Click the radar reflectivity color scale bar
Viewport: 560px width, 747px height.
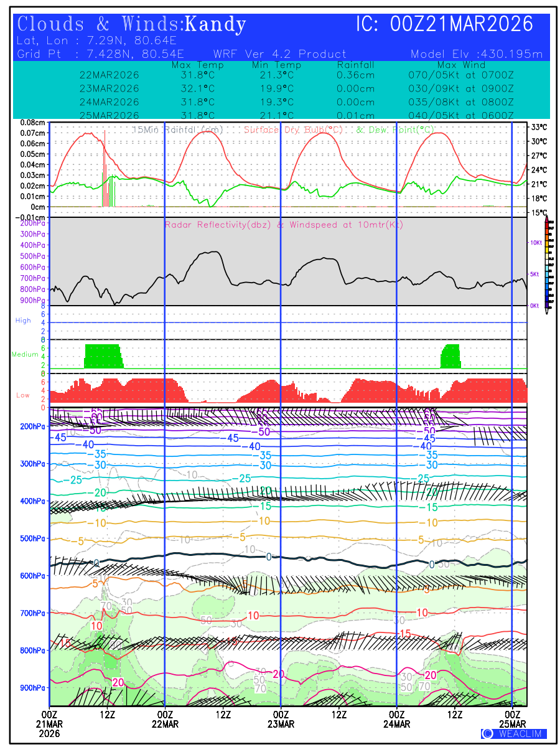[x=547, y=263]
